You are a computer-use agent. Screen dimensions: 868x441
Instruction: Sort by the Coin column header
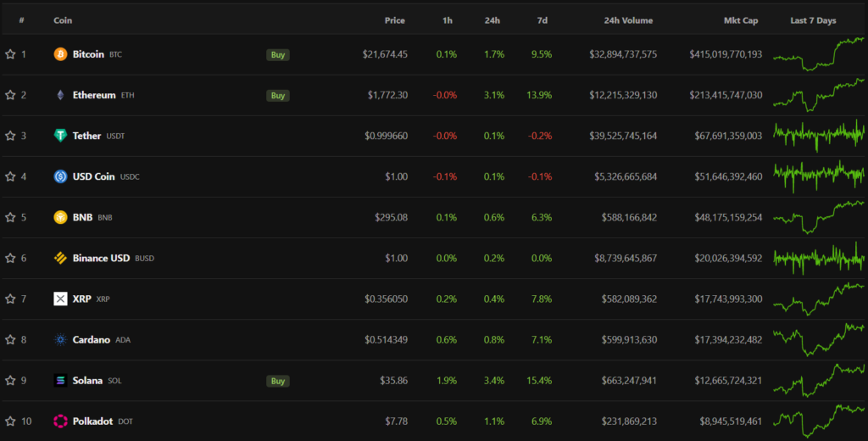pyautogui.click(x=63, y=20)
